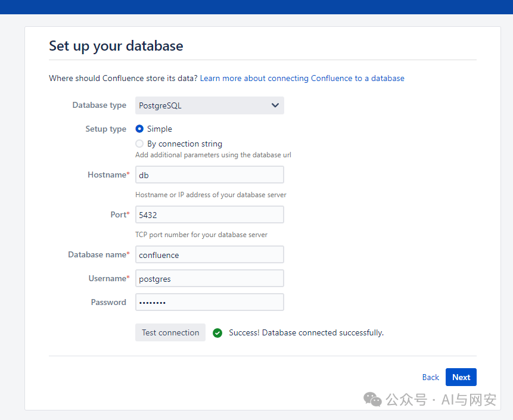Click Where should Confluence store its data text
Image resolution: width=513 pixels, height=420 pixels.
[123, 78]
